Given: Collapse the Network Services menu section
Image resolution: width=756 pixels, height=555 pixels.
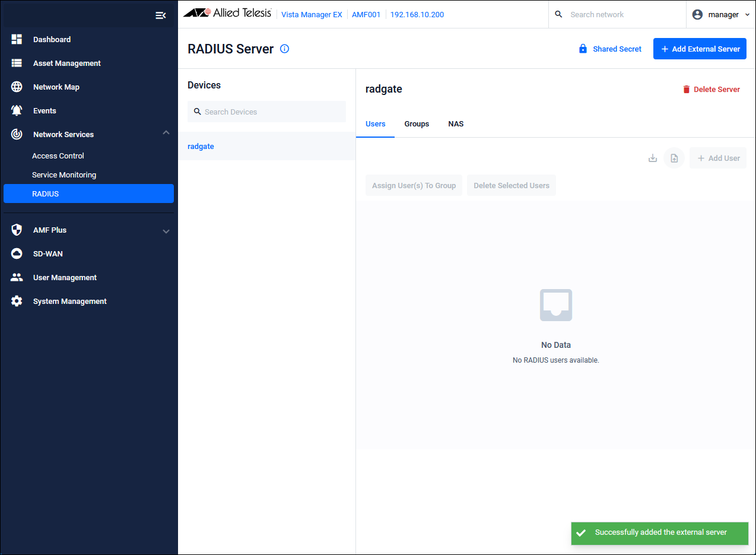Looking at the screenshot, I should pos(166,133).
